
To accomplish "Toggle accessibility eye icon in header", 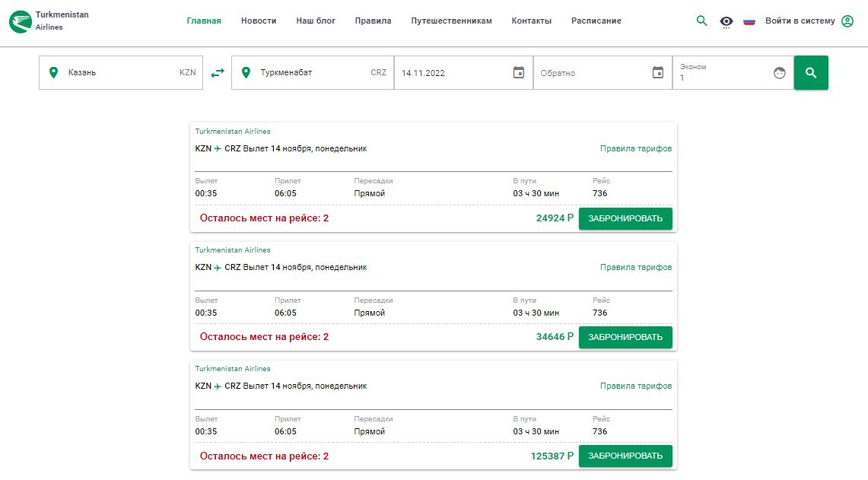I will coord(727,21).
